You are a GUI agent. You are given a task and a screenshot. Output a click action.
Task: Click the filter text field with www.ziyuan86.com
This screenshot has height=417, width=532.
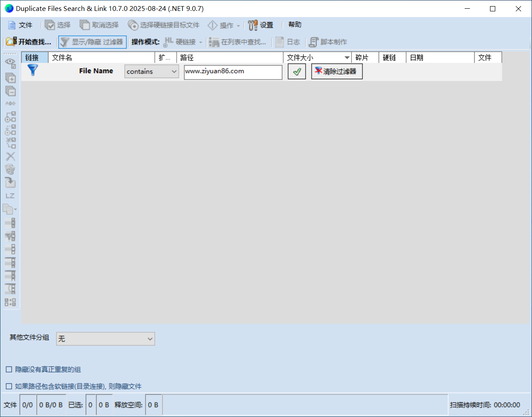click(233, 72)
